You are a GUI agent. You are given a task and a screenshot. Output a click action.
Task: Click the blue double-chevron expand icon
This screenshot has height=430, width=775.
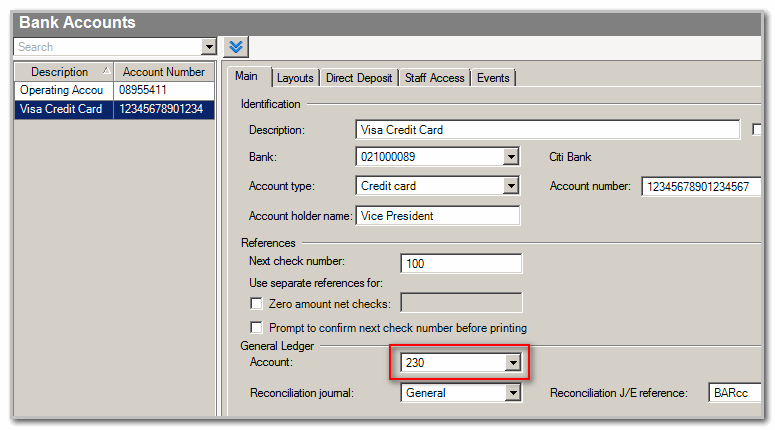point(236,47)
